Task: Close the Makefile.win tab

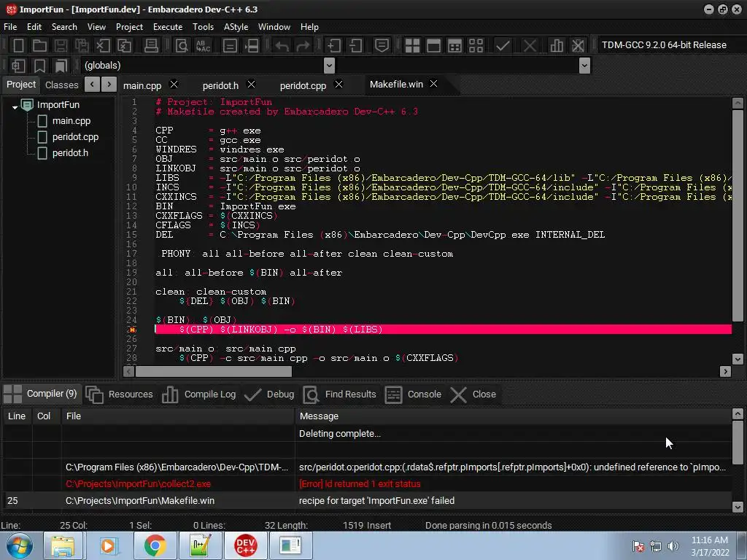Action: coord(433,84)
